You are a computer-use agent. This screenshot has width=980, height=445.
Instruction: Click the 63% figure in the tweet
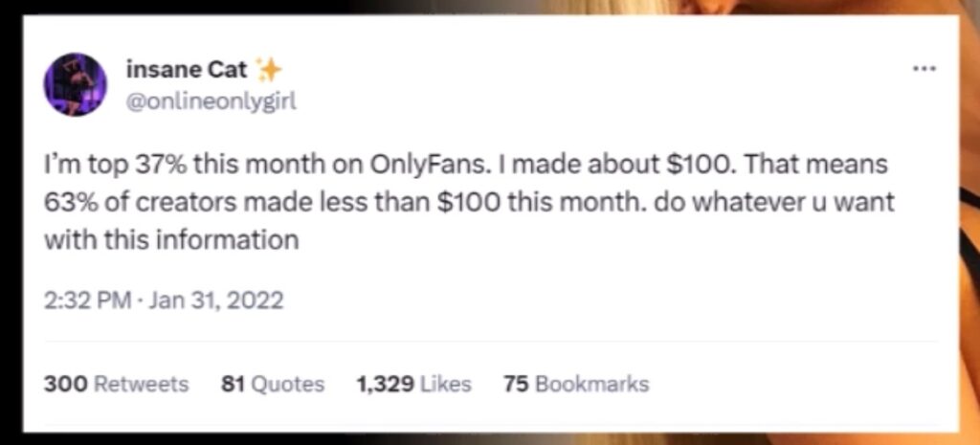[65, 204]
